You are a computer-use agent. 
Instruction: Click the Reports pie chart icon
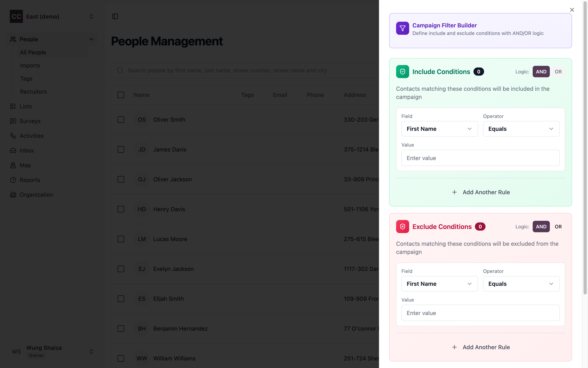pyautogui.click(x=13, y=180)
